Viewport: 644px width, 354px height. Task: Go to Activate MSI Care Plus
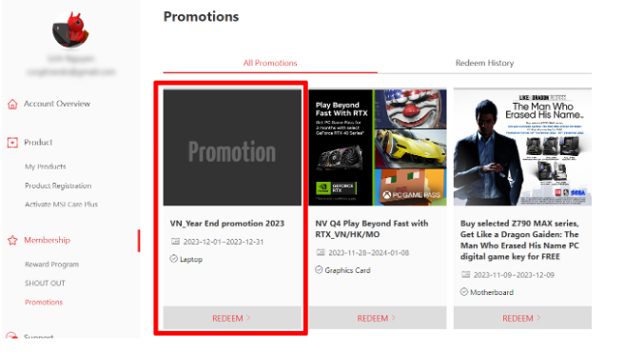tap(61, 204)
